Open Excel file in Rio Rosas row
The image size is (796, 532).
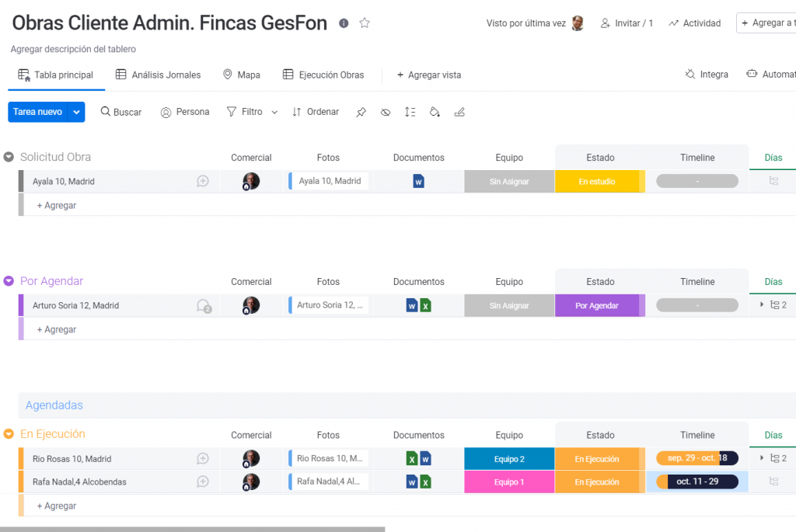click(x=412, y=459)
